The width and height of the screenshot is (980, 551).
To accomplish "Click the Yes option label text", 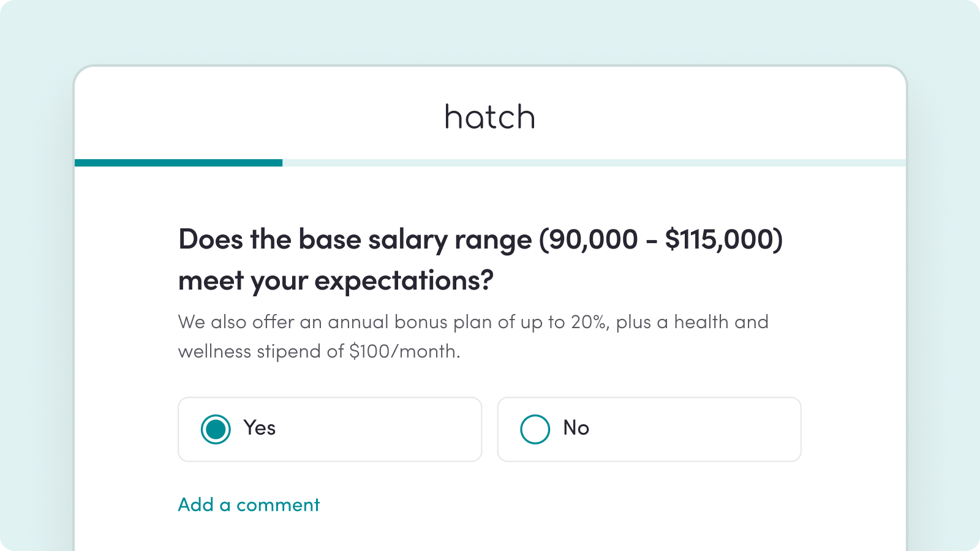I will click(x=260, y=428).
